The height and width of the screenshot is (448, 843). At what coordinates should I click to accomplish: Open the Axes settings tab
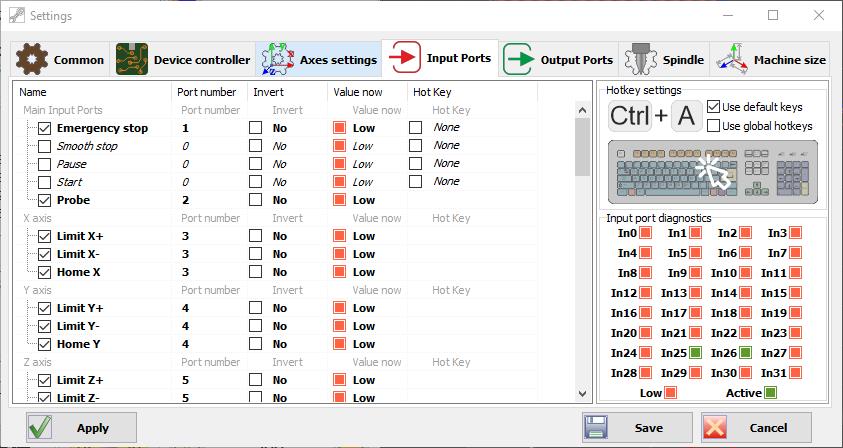(x=319, y=59)
